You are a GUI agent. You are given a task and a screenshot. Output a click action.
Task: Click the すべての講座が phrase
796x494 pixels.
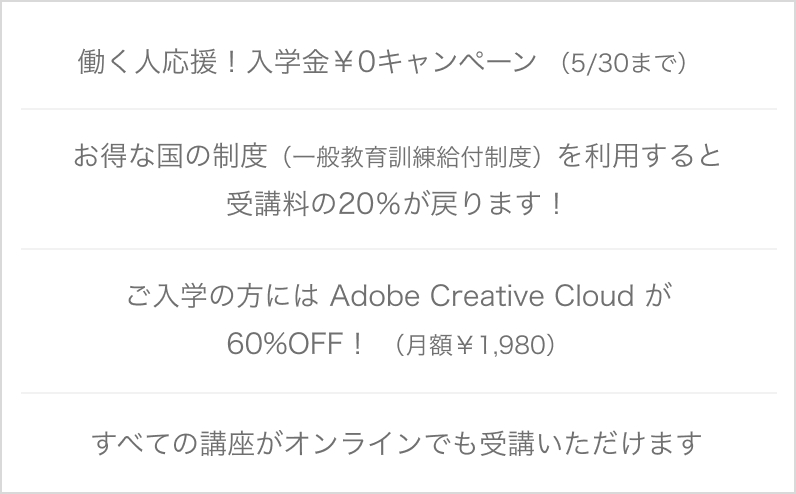[x=187, y=443]
